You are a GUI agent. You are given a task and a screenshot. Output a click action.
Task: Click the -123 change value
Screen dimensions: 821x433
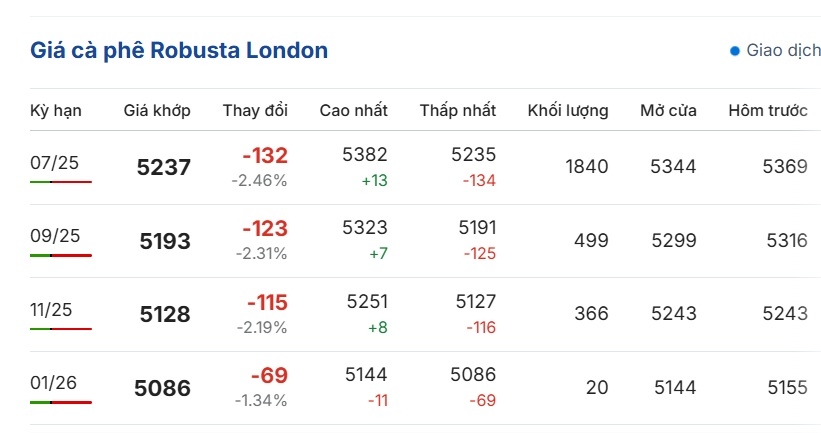265,229
